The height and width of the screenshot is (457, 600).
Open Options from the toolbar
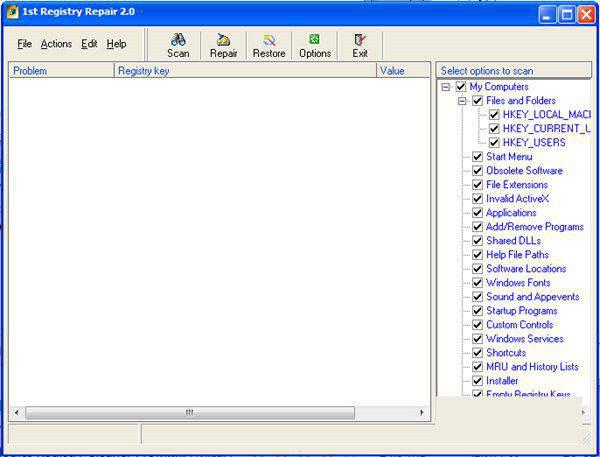click(x=315, y=39)
